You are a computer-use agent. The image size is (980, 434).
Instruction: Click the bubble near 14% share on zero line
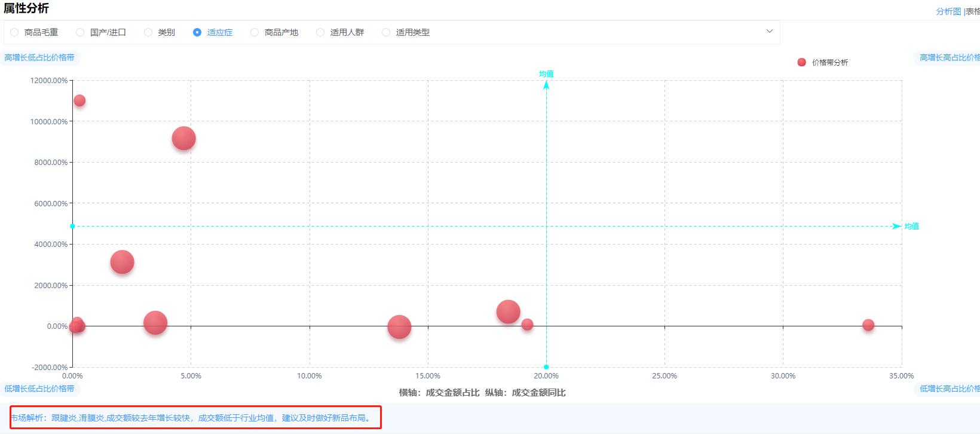tap(399, 327)
